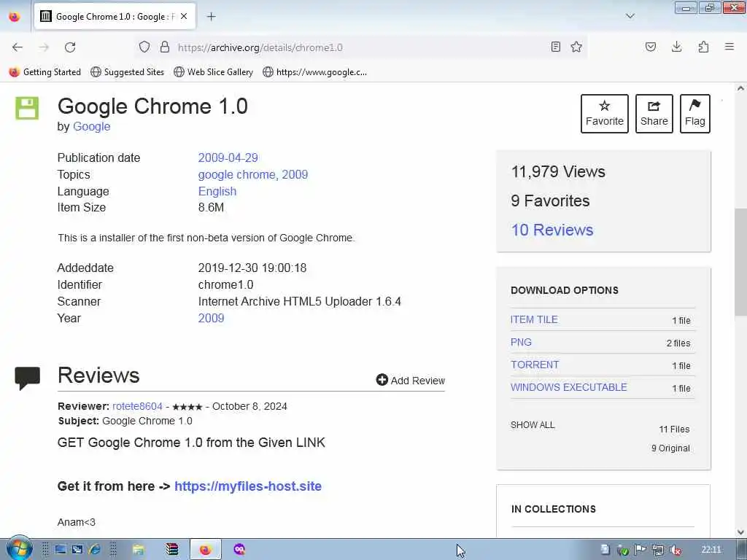
Task: Click the Firefox View icon
Action: pos(15,17)
